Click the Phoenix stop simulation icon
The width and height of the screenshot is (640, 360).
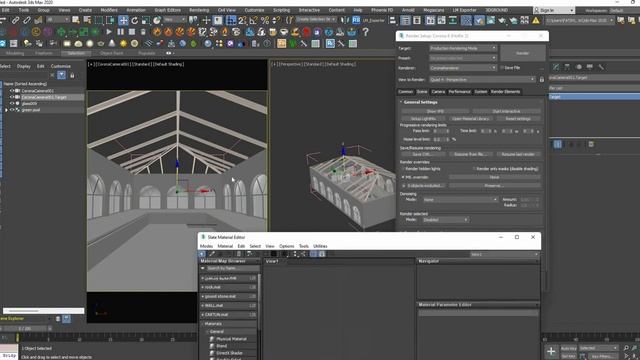tap(132, 31)
